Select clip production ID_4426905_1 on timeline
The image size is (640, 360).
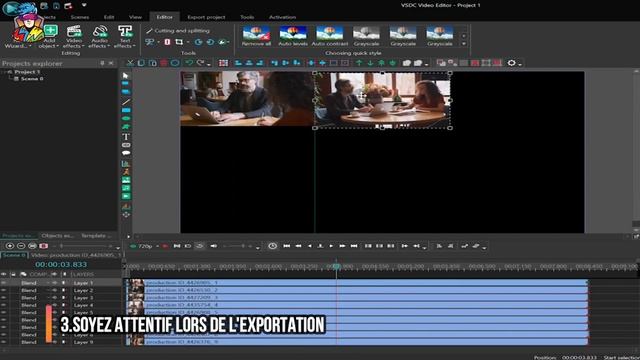[357, 282]
